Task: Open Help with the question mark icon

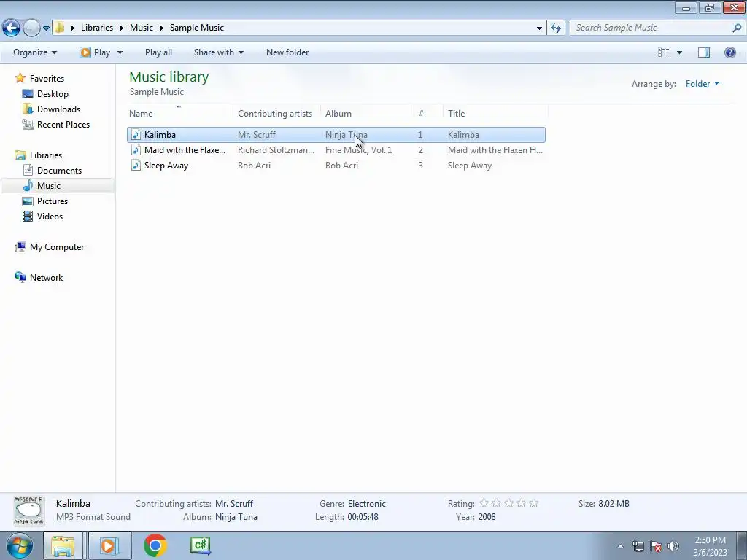Action: (729, 52)
